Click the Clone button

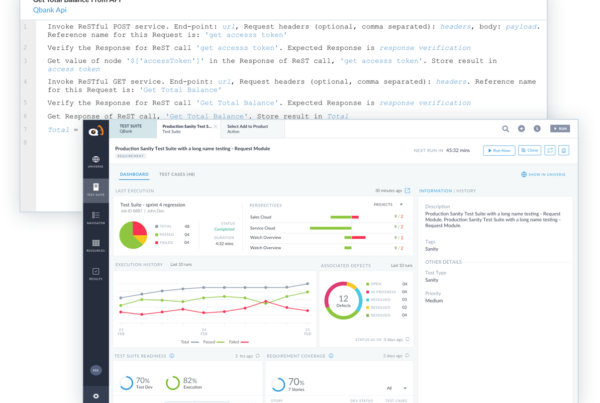pos(530,150)
